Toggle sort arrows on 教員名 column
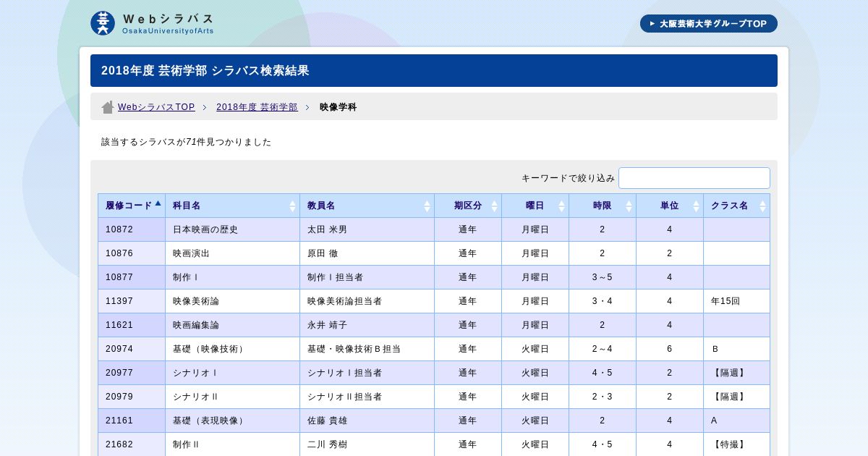The image size is (868, 456). [427, 206]
